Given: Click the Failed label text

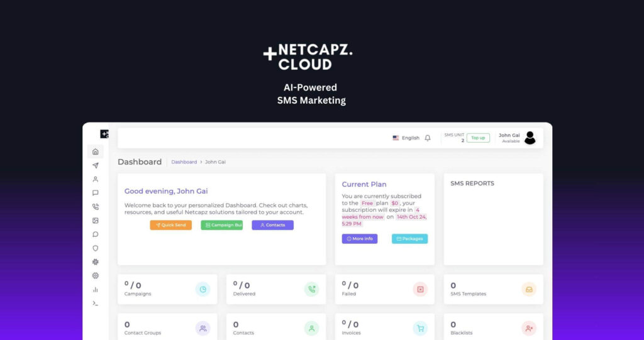Looking at the screenshot, I should click(x=348, y=294).
